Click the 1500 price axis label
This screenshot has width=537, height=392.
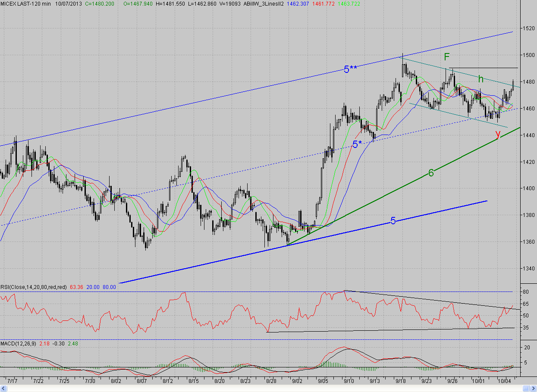click(x=528, y=55)
